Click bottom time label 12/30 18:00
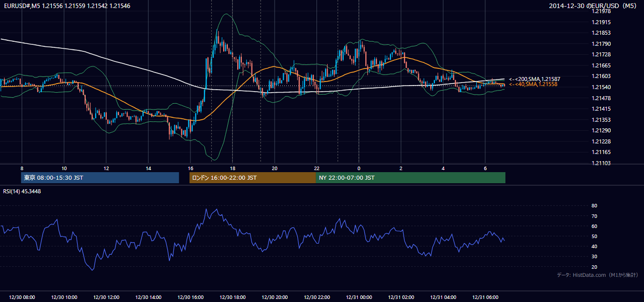644x302 pixels. click(x=232, y=297)
